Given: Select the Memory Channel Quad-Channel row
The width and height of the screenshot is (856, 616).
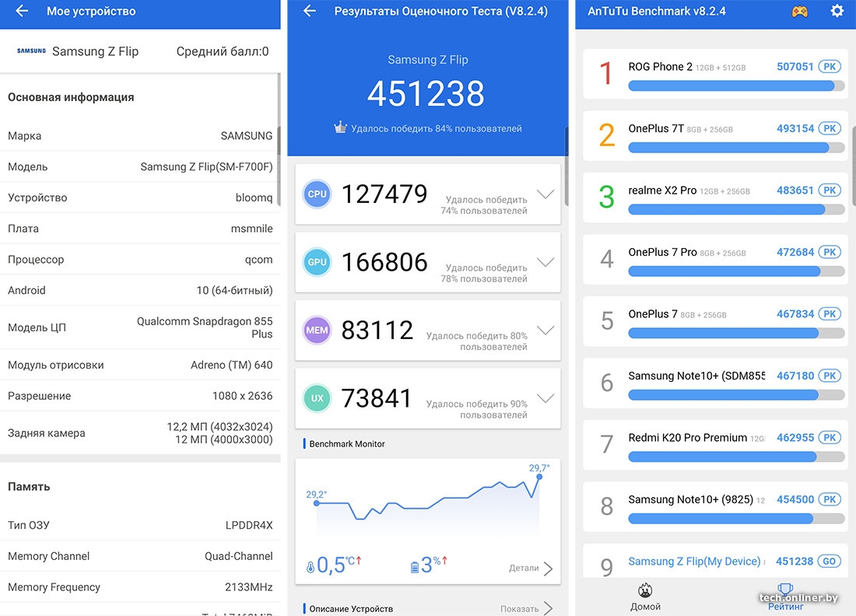Looking at the screenshot, I should tap(140, 556).
